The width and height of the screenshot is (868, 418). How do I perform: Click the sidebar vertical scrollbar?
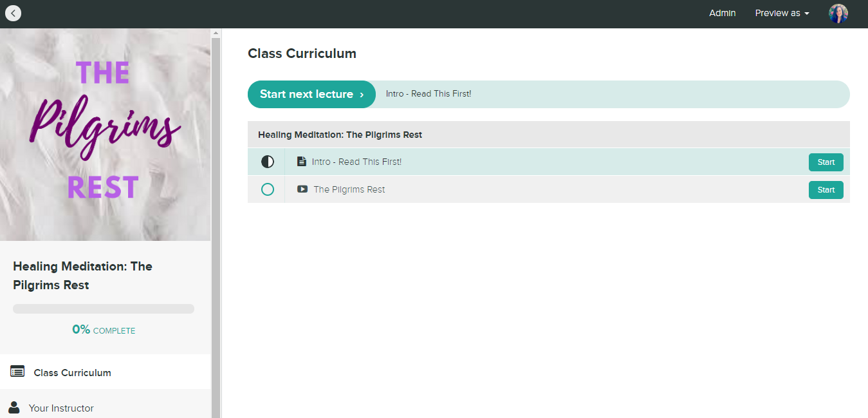(216, 223)
